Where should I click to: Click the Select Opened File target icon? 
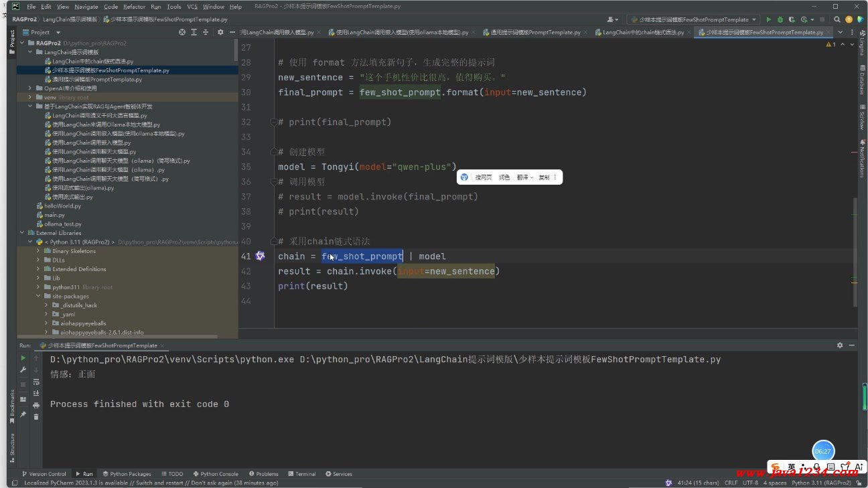tap(182, 32)
